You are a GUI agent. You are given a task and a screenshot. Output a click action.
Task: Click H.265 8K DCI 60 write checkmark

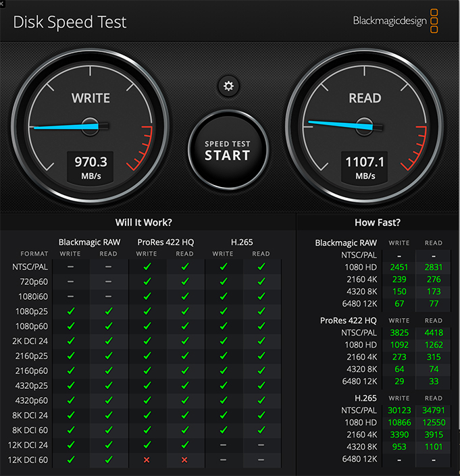223,430
